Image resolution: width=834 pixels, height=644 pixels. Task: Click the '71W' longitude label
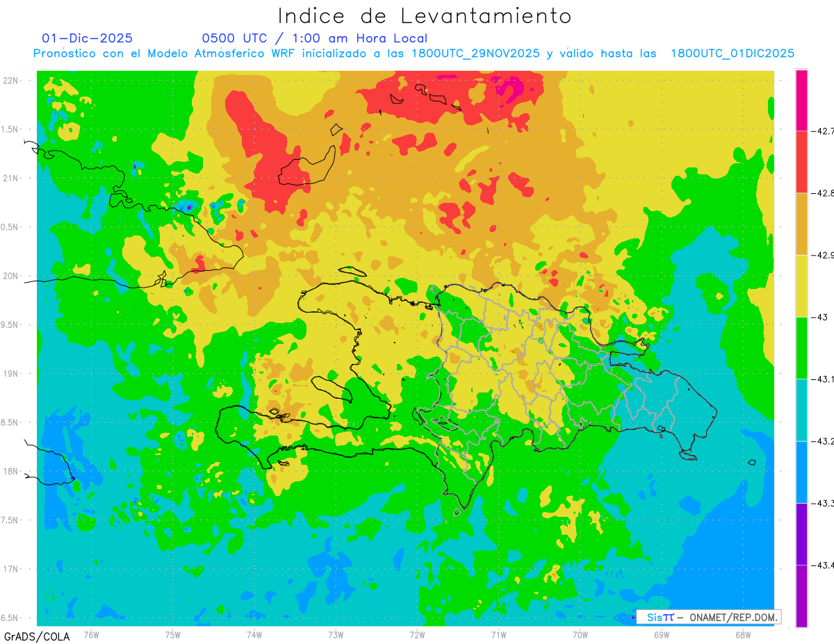click(x=498, y=635)
